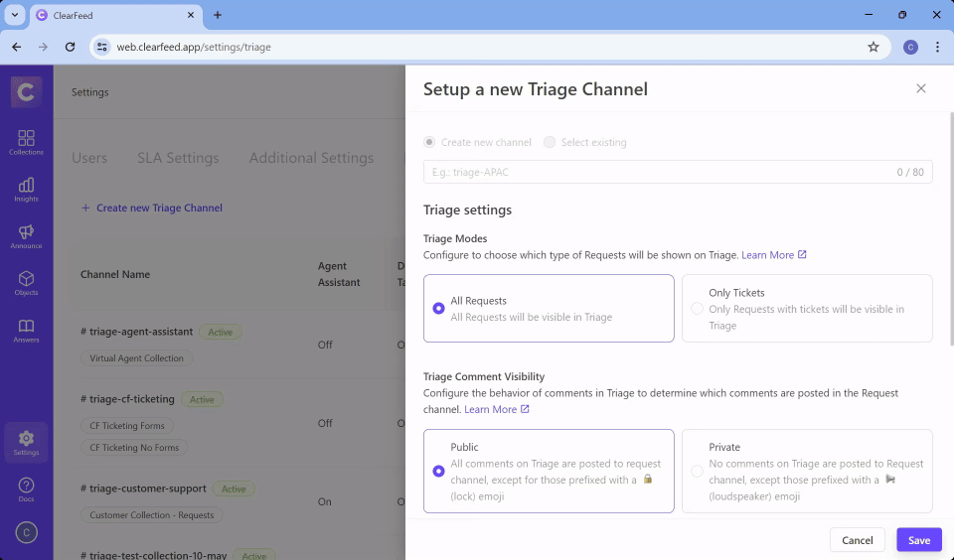Close the Triage Channel setup panel

coord(920,88)
